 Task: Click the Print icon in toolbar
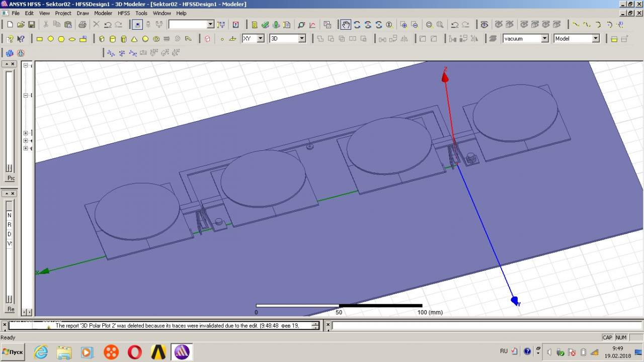pos(83,24)
